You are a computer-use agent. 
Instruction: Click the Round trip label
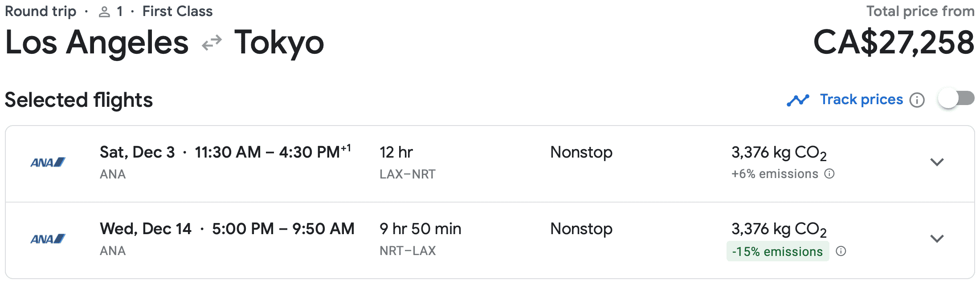click(x=41, y=11)
